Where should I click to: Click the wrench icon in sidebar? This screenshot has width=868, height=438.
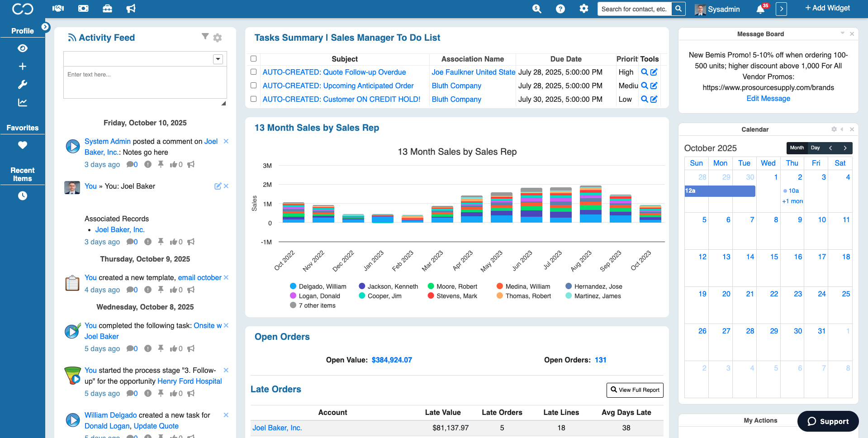(x=23, y=85)
